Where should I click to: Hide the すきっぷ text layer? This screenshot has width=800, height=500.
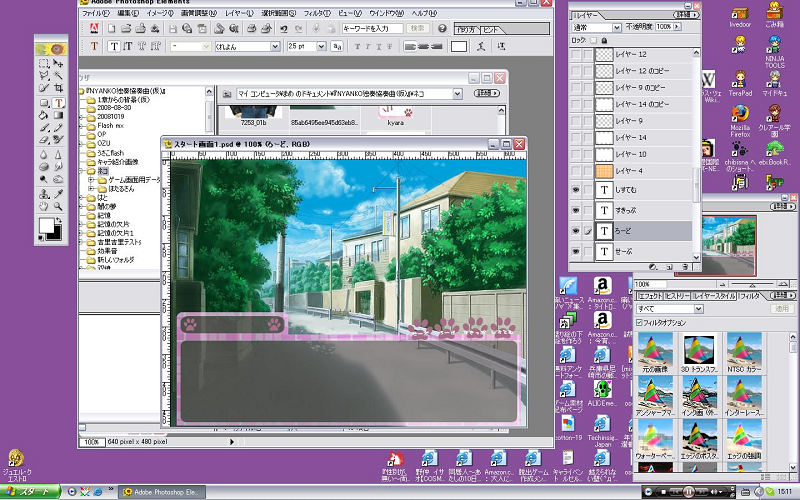tap(576, 210)
